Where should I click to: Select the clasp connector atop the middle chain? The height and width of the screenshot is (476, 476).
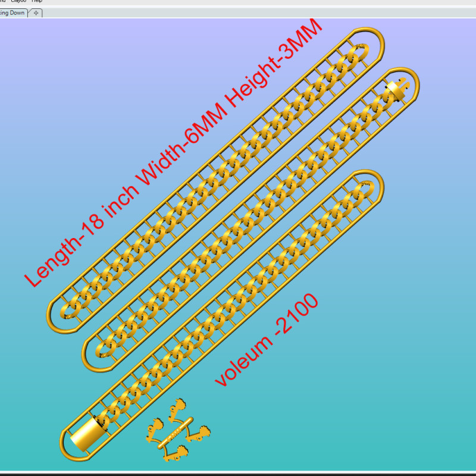(396, 89)
